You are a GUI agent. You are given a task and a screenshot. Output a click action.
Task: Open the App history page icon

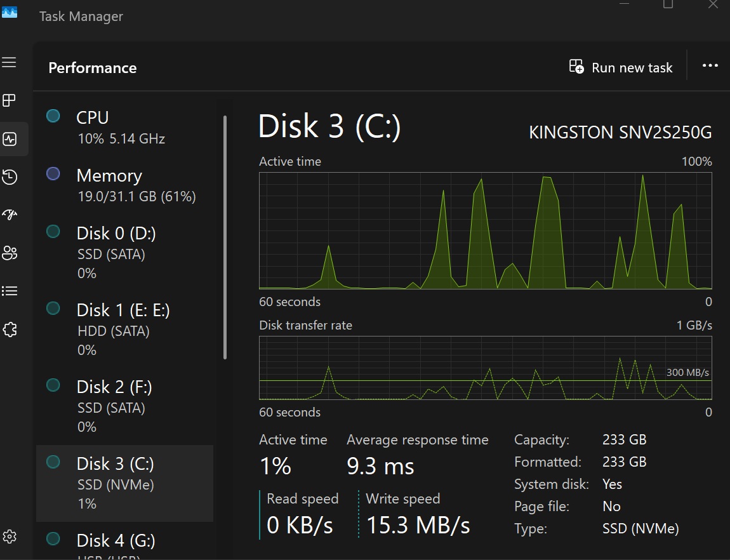(10, 177)
